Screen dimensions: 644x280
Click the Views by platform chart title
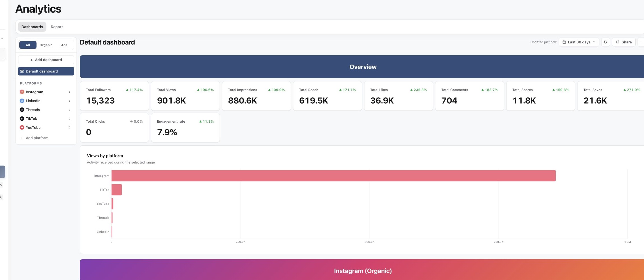(x=105, y=156)
